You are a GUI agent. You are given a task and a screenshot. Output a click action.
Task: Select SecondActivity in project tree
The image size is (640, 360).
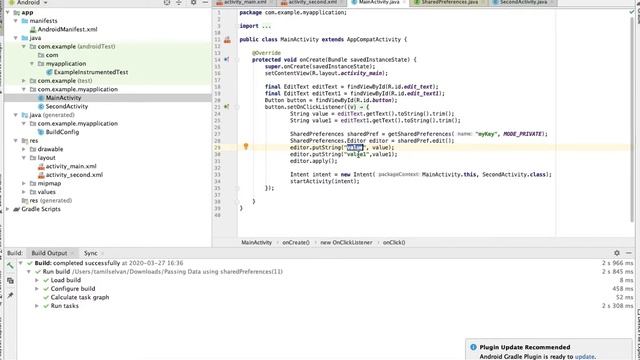[x=67, y=107]
